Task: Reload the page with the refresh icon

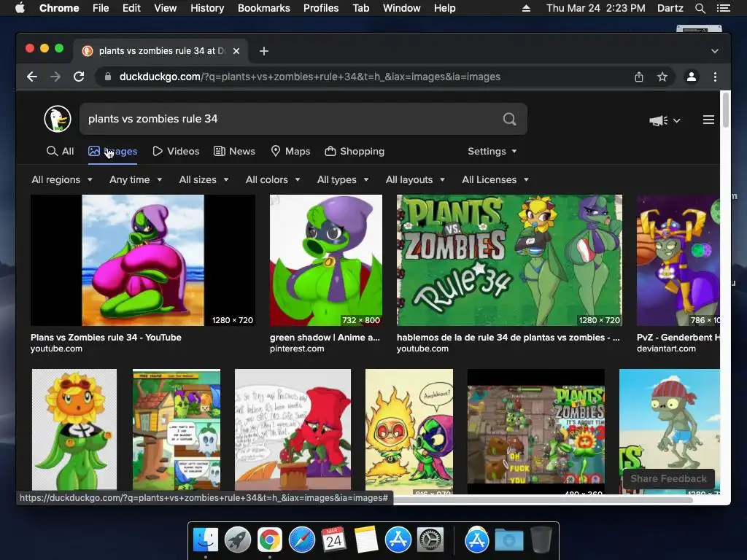Action: tap(79, 77)
